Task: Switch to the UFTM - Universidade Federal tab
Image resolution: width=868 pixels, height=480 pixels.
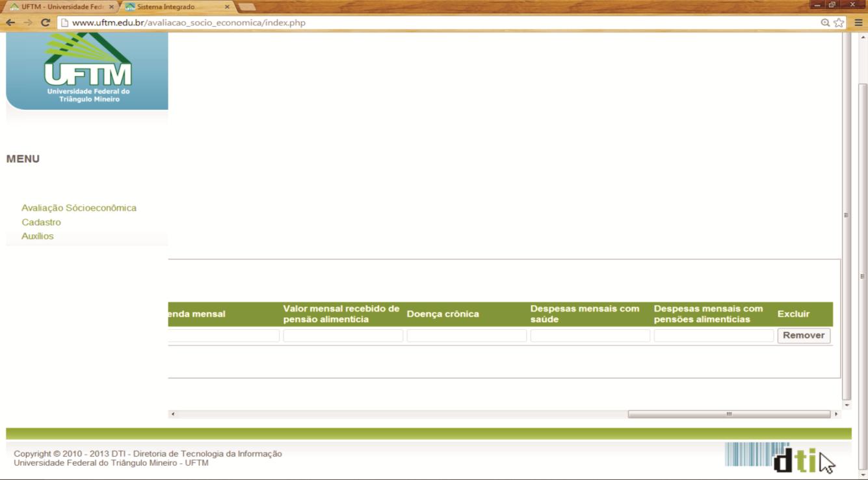Action: click(x=61, y=7)
